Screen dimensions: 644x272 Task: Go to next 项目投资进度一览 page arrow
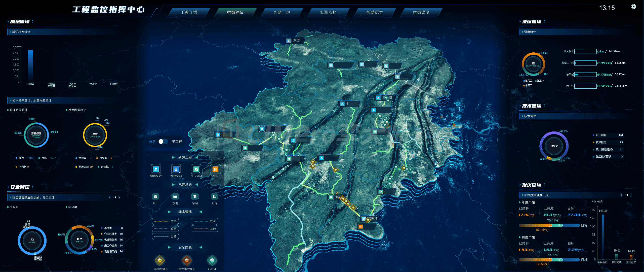pos(631,195)
